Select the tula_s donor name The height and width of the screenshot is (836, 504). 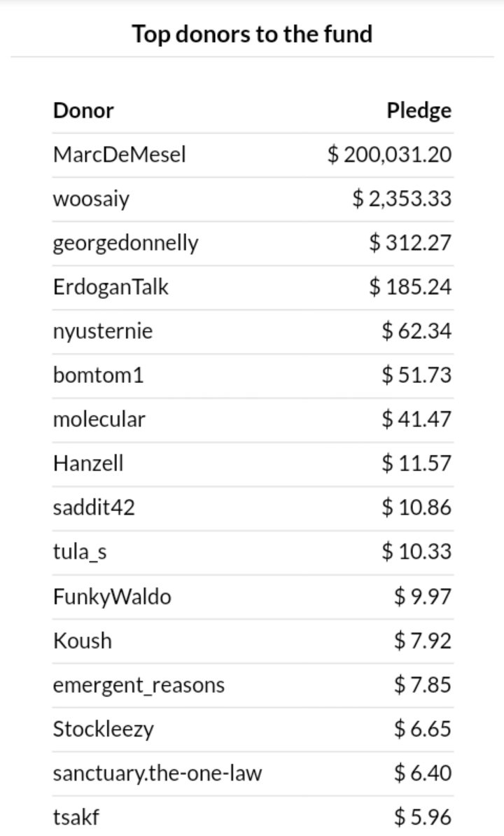pos(80,552)
